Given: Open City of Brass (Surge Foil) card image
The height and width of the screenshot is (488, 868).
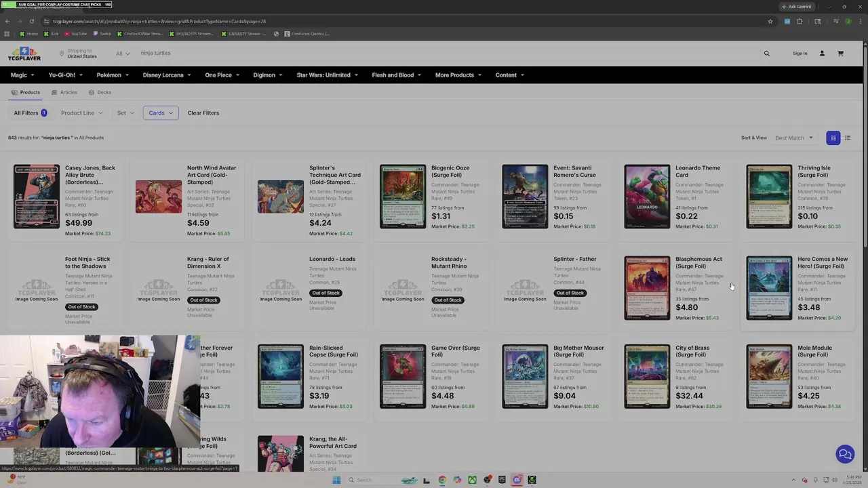Looking at the screenshot, I should (x=647, y=377).
